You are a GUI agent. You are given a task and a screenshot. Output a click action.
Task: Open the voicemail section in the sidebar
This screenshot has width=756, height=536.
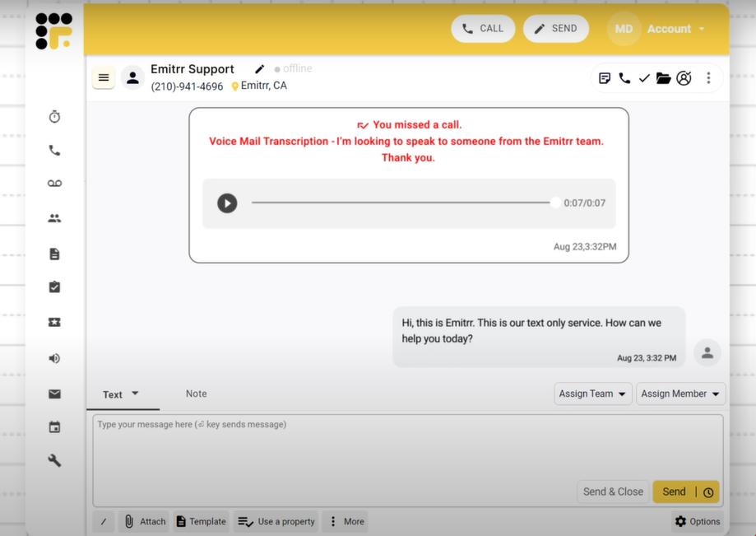53,183
